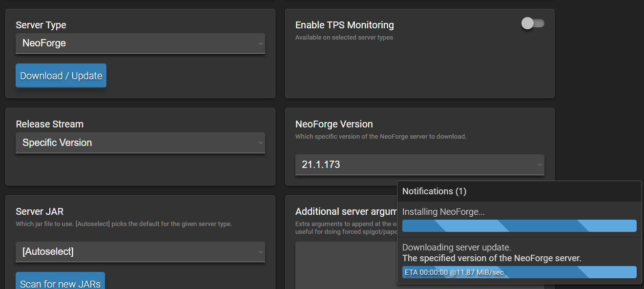Click the 'Server Type' heading
Screen dimensions: 644x289
click(41, 25)
